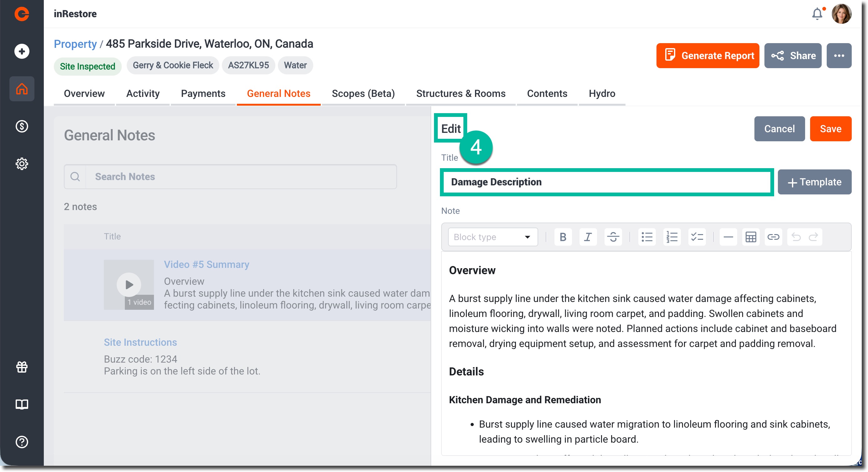Insert a table into the note

pos(750,237)
